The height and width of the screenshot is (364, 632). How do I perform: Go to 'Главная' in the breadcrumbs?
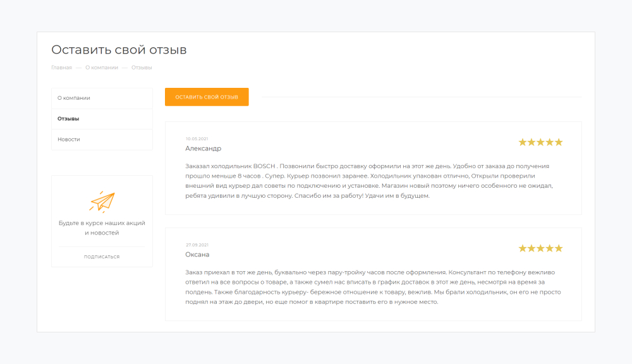click(x=61, y=68)
